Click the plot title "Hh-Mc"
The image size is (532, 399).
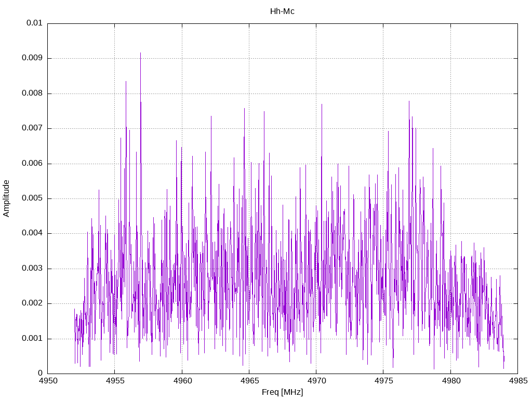coord(282,11)
